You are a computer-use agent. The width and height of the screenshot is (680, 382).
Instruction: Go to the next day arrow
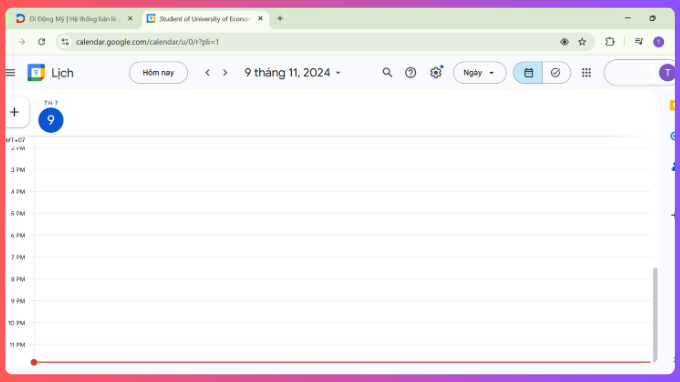225,72
